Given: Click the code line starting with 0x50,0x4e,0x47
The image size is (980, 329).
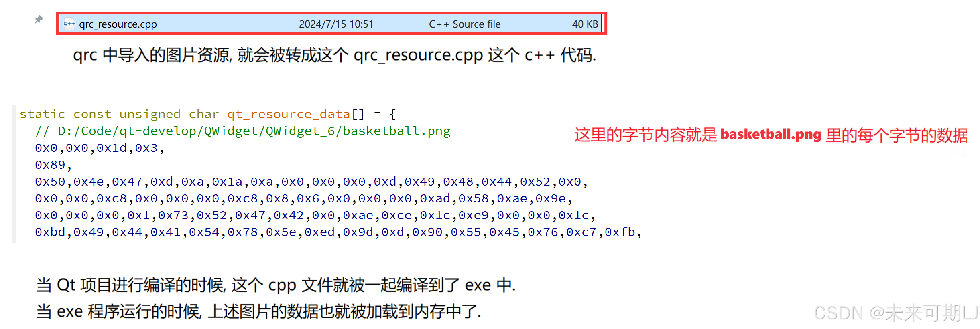Looking at the screenshot, I should coord(311,182).
